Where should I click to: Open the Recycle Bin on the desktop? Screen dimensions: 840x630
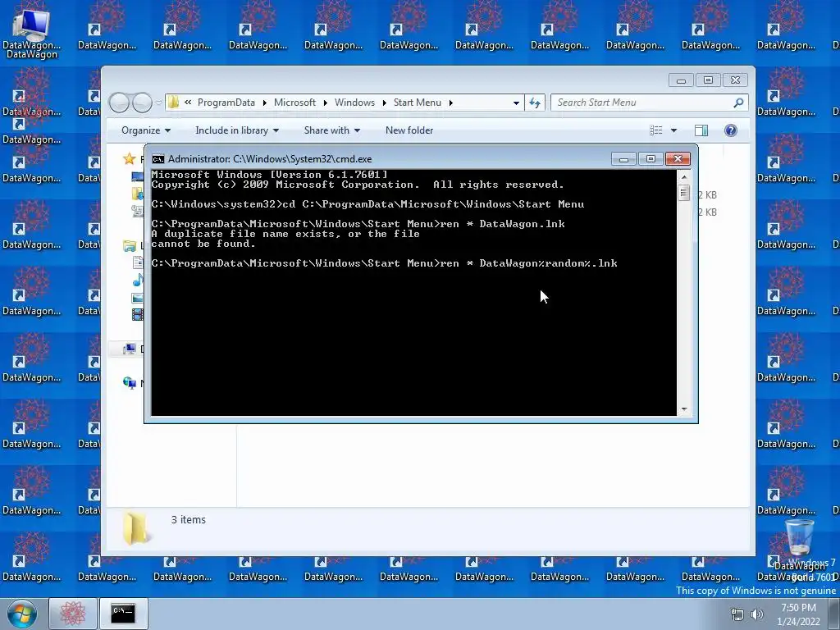point(799,537)
